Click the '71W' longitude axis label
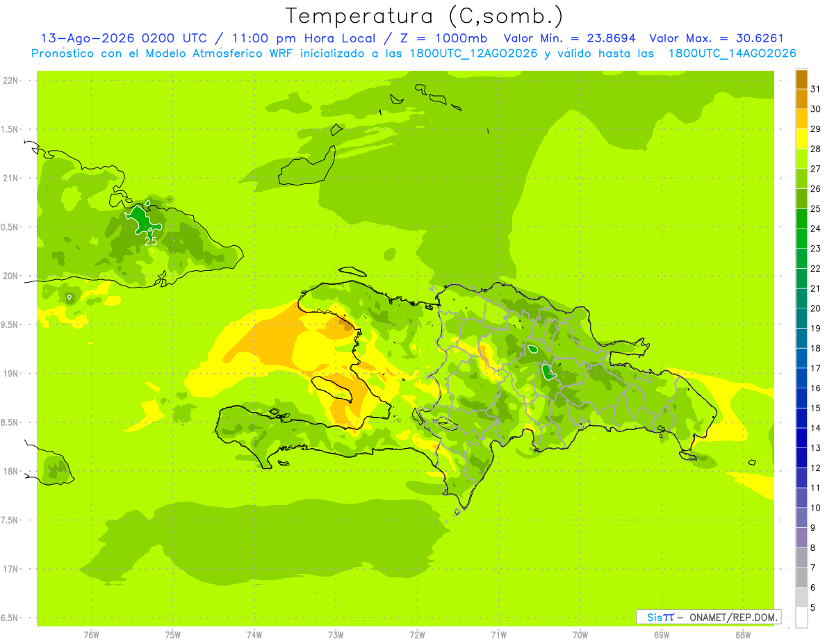The width and height of the screenshot is (834, 644). pos(498,635)
